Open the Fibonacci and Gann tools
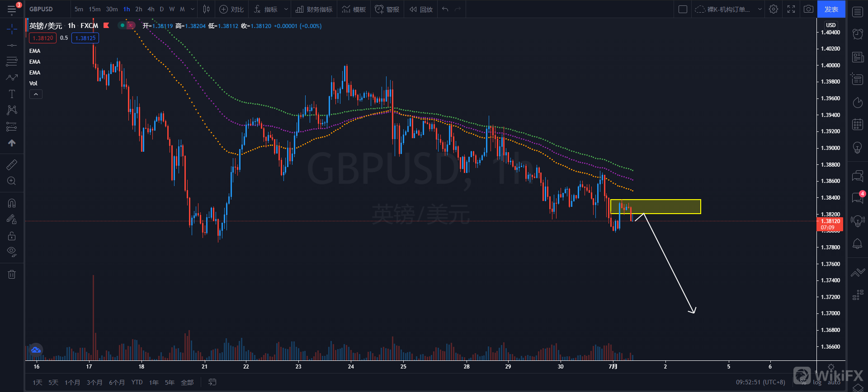Screen dimensions: 868x392 [12, 61]
